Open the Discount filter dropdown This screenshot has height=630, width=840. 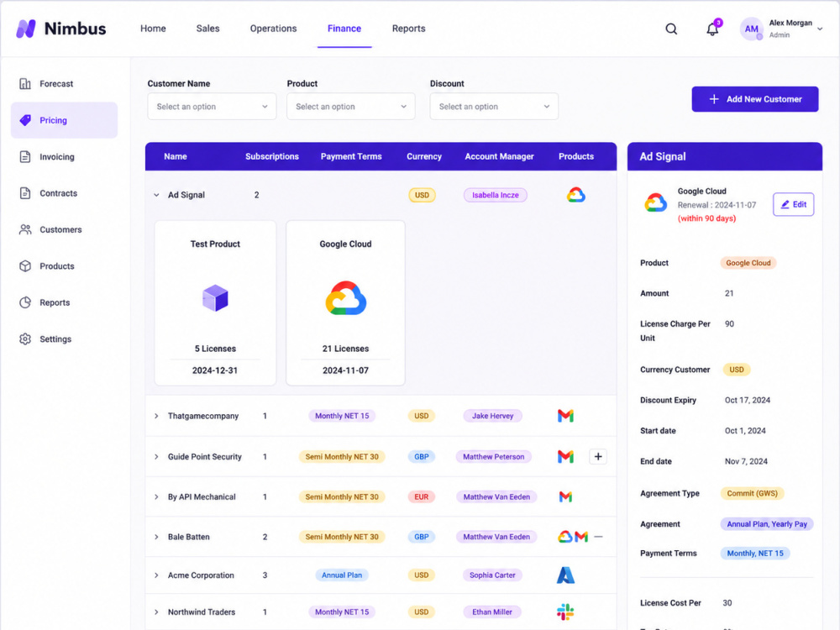click(x=494, y=107)
